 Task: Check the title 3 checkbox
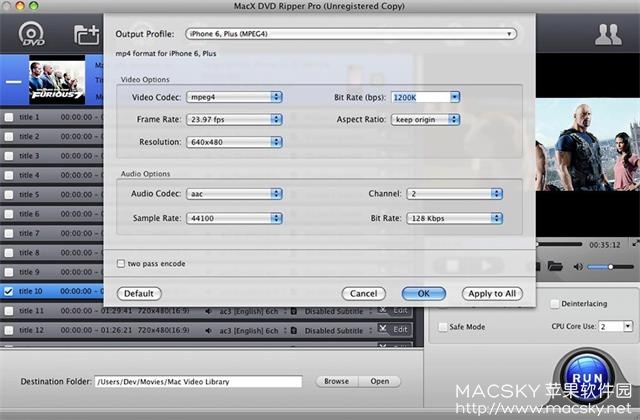click(9, 156)
